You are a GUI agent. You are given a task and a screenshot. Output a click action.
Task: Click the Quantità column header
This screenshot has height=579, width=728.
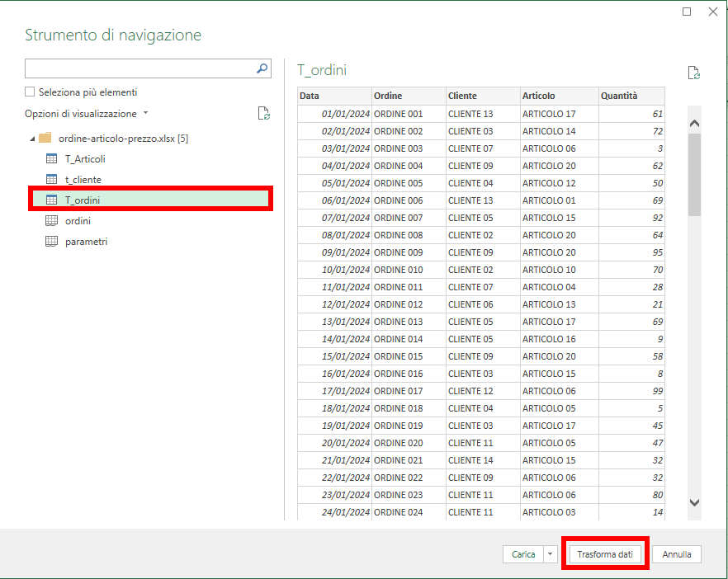(631, 96)
